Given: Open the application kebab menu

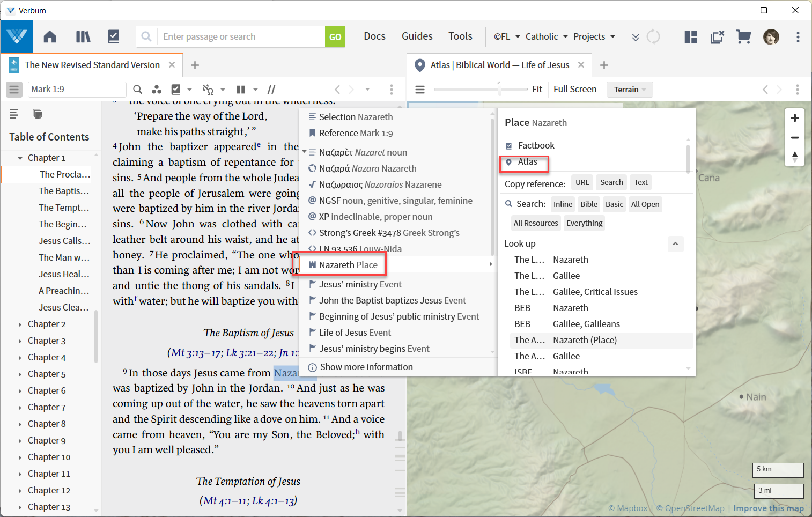Looking at the screenshot, I should tap(798, 36).
